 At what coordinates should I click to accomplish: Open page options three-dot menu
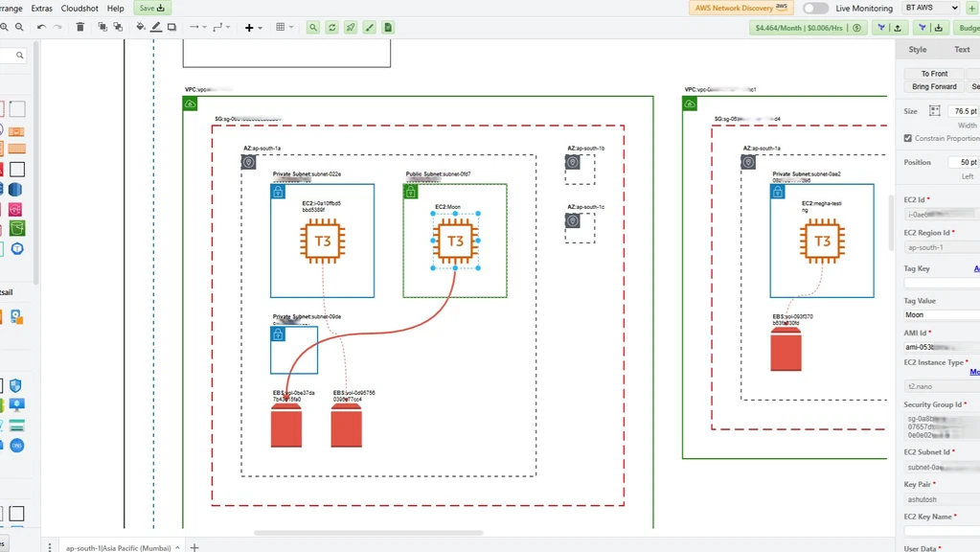(x=50, y=547)
